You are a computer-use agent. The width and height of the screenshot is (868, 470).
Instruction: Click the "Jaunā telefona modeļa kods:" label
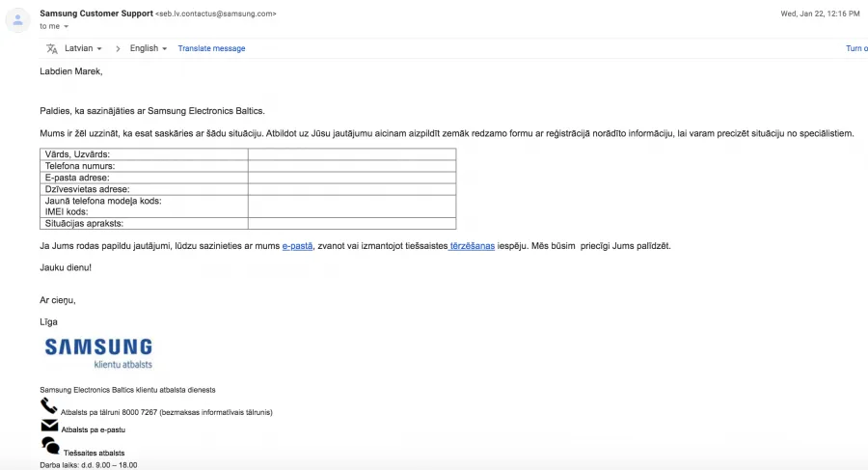(x=103, y=201)
